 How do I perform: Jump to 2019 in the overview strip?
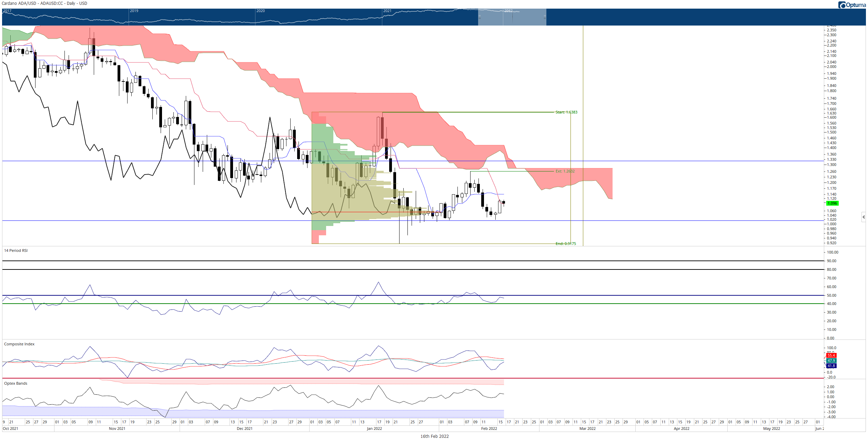coord(134,11)
